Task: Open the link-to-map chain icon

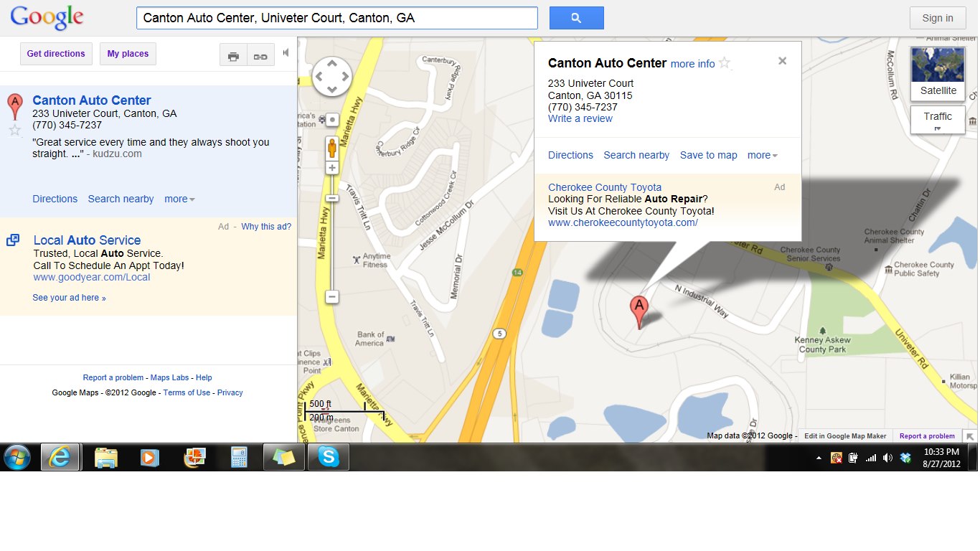Action: (260, 56)
